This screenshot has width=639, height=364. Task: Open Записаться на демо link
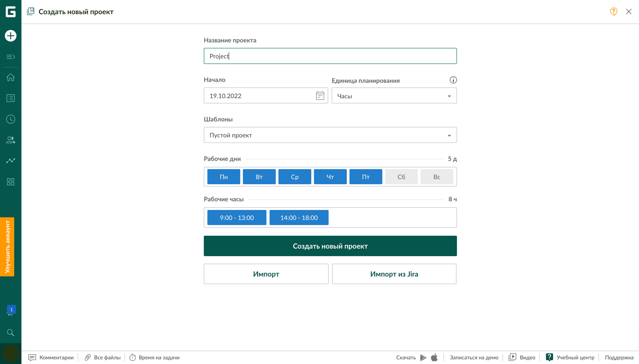pyautogui.click(x=474, y=357)
